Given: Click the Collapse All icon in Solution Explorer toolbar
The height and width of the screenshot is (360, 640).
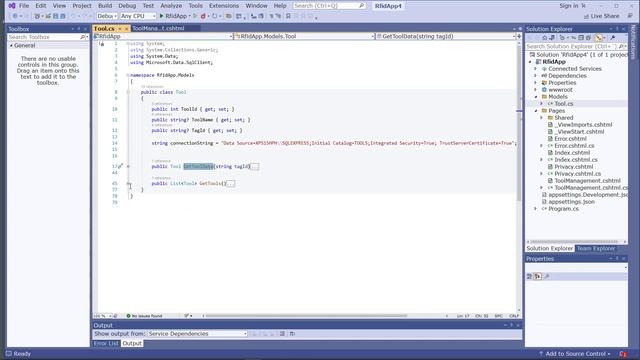Looking at the screenshot, I should click(581, 38).
